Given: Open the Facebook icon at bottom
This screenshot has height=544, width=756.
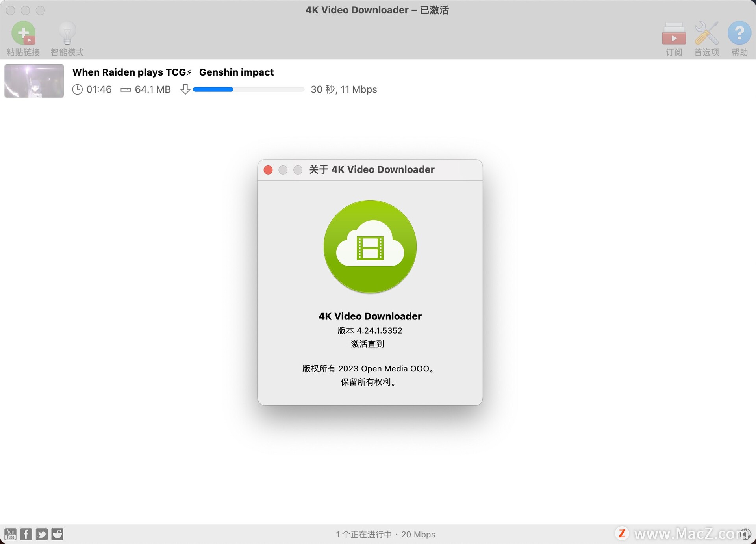Looking at the screenshot, I should tap(26, 534).
